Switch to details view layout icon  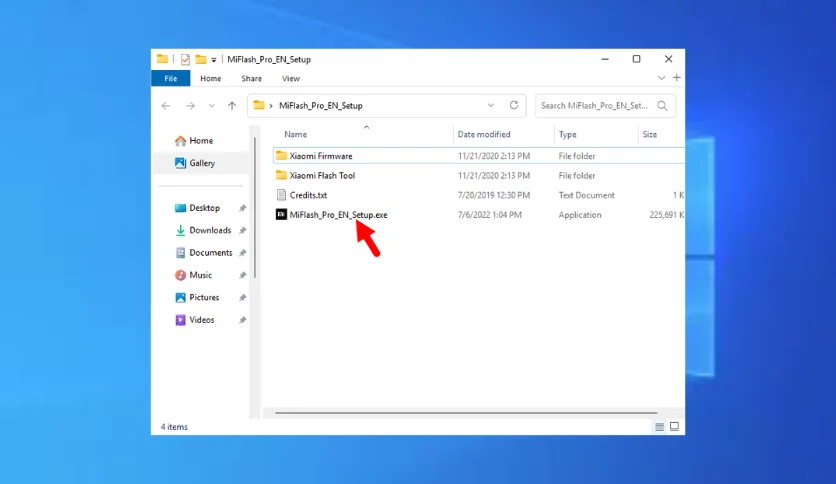(660, 426)
